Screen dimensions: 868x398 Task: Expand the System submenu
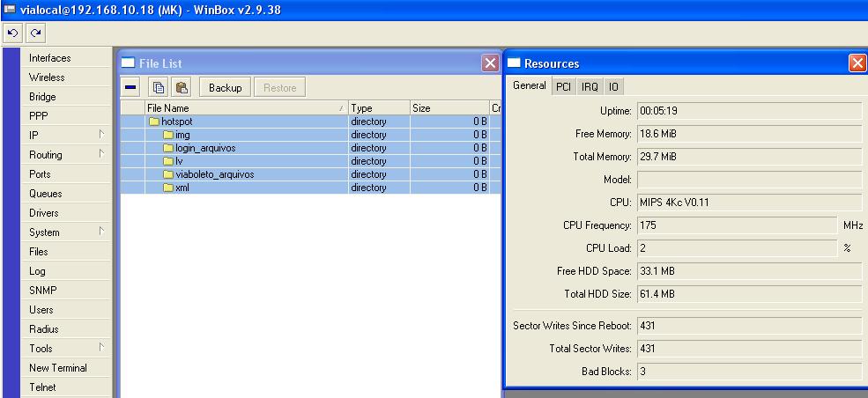[x=67, y=232]
